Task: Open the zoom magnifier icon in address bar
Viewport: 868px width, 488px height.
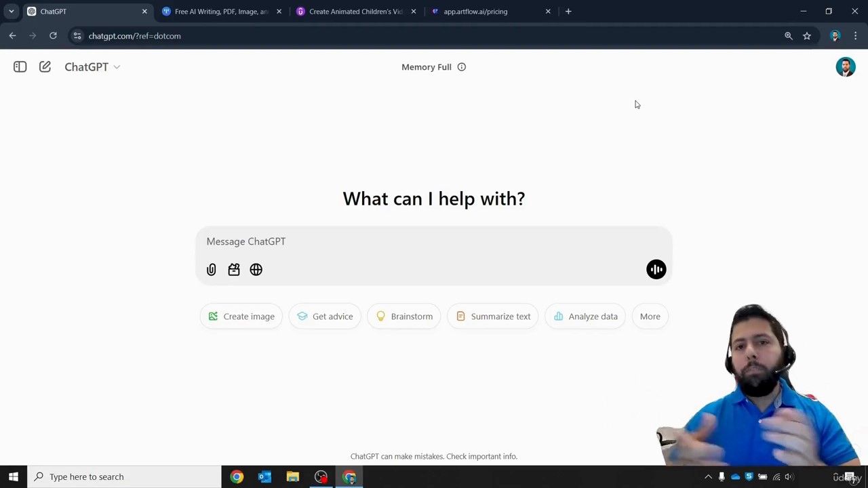Action: (x=788, y=36)
